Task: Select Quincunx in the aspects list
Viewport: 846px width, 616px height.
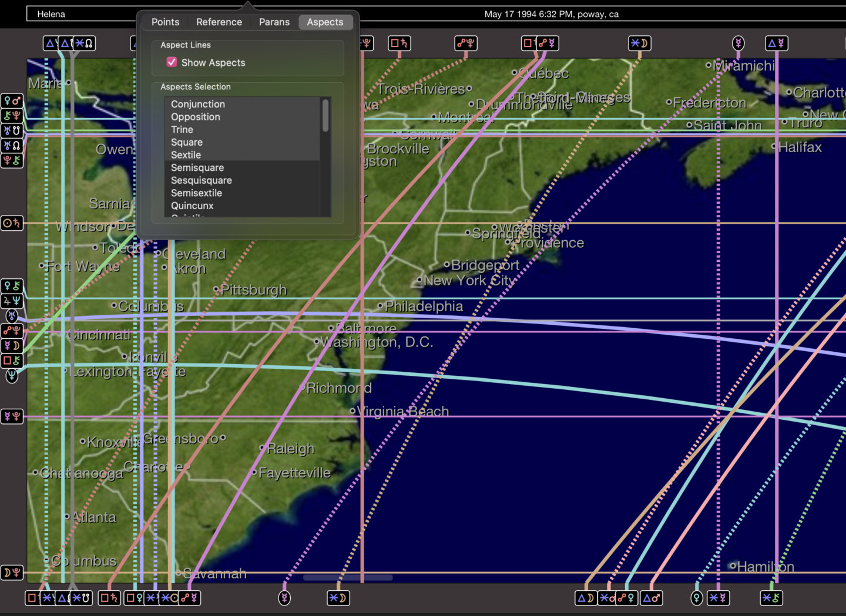Action: [242, 206]
